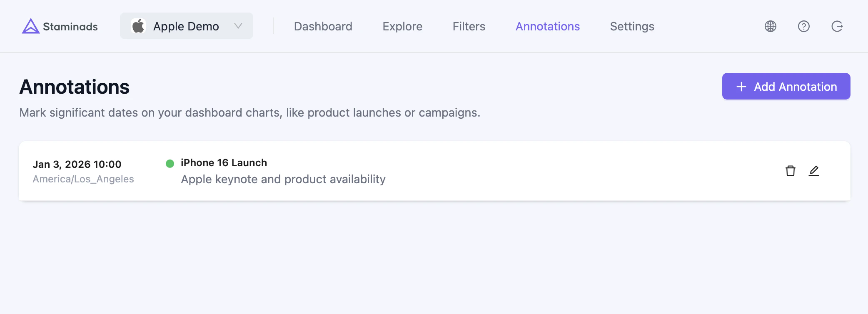868x314 pixels.
Task: Open the help question mark icon
Action: click(x=804, y=26)
